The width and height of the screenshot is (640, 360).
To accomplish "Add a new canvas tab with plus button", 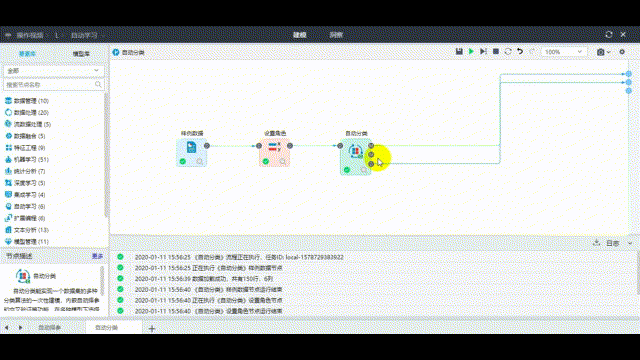I will 152,328.
